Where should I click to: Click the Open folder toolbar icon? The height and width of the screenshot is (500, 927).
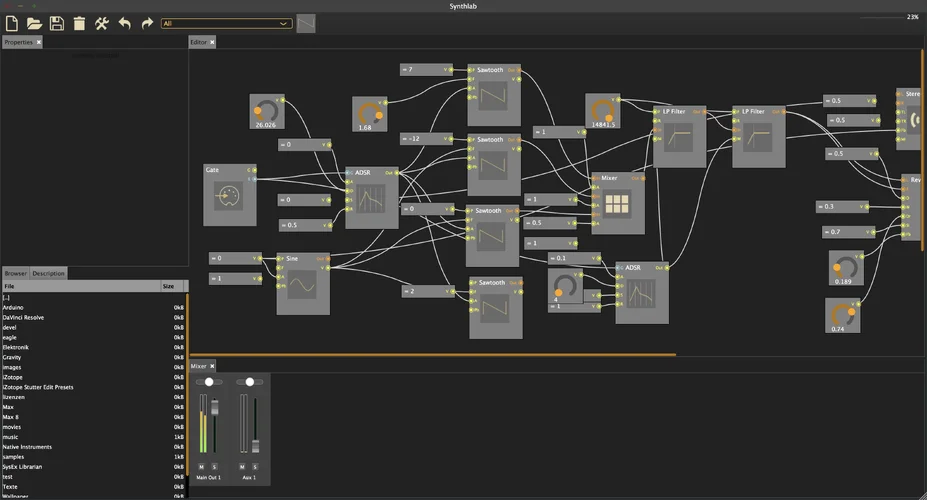34,23
